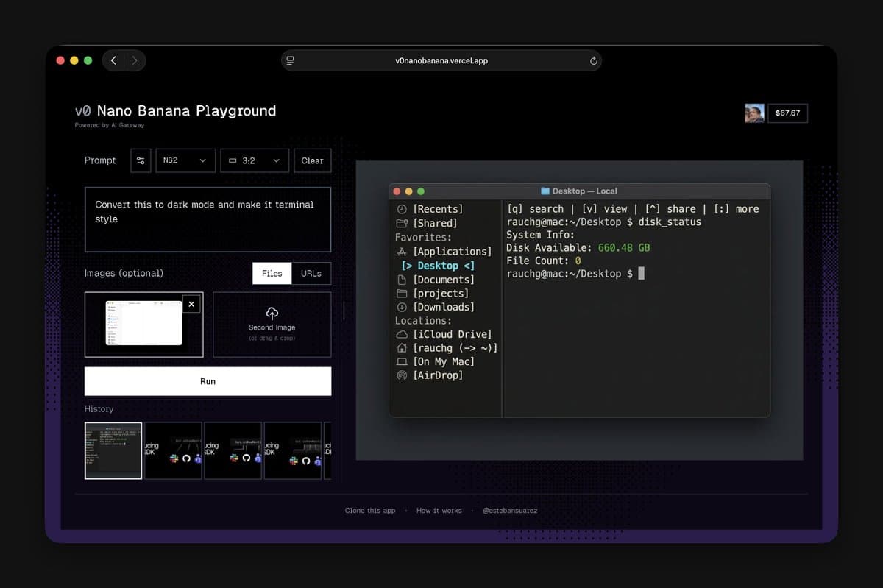Click the user avatar in the top right
This screenshot has width=883, height=588.
coord(753,113)
